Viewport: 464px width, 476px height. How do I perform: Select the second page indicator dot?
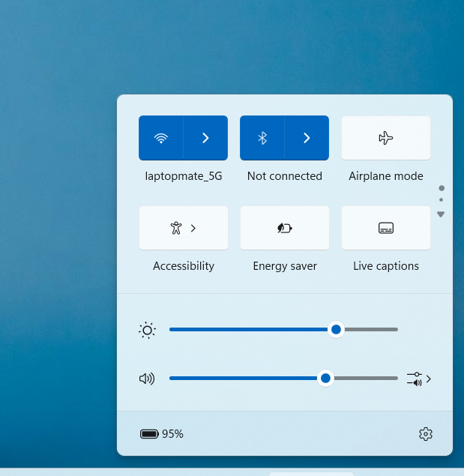tap(442, 199)
